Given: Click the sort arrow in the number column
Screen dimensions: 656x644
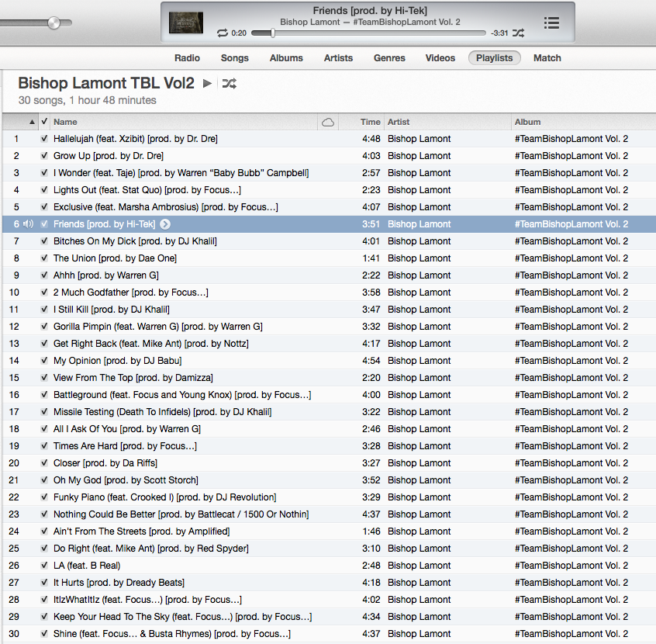Looking at the screenshot, I should coord(33,123).
